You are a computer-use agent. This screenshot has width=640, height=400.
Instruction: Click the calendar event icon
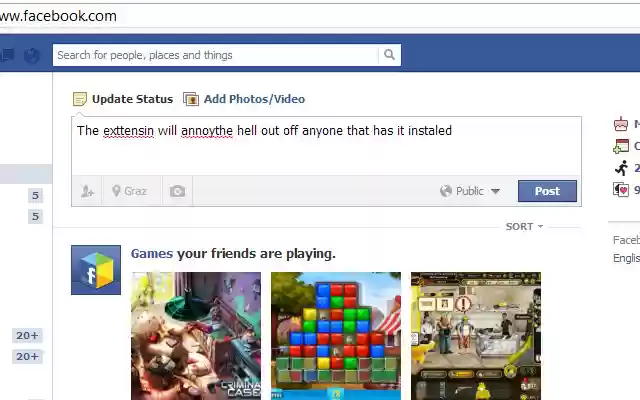pyautogui.click(x=621, y=146)
